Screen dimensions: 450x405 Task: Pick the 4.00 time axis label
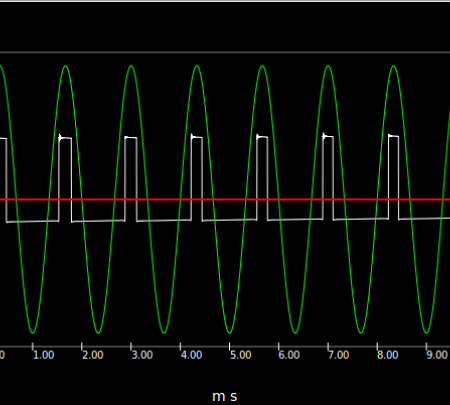[191, 355]
